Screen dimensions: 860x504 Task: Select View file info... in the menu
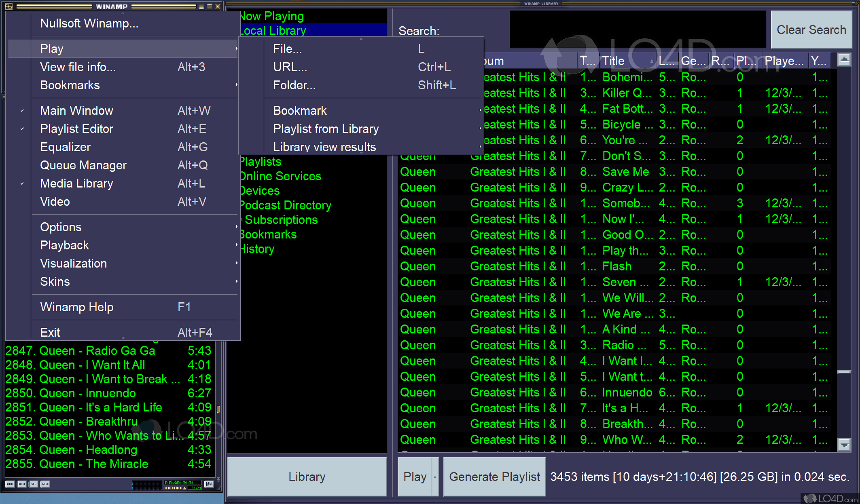point(78,67)
